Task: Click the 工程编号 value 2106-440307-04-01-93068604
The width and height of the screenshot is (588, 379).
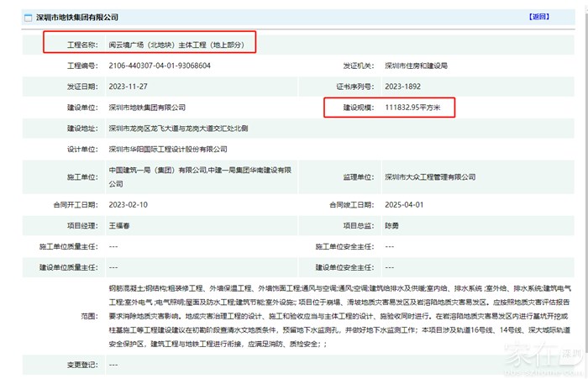Action: tap(160, 65)
